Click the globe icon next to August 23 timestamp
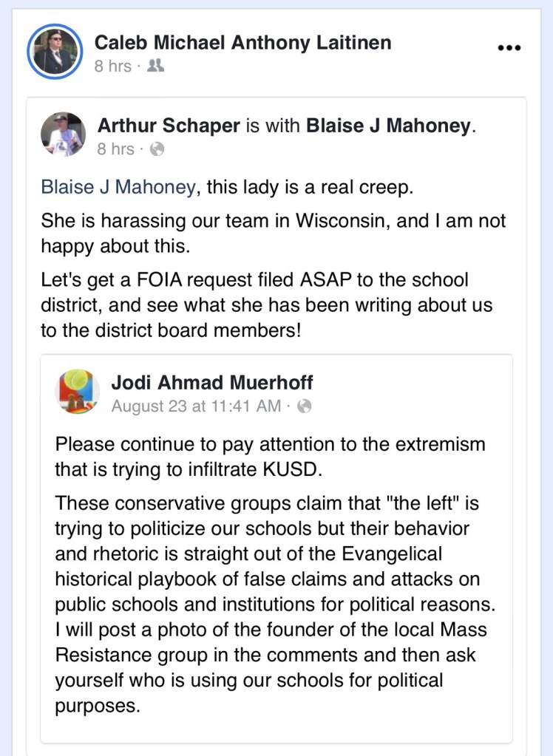The height and width of the screenshot is (756, 553). (x=304, y=406)
